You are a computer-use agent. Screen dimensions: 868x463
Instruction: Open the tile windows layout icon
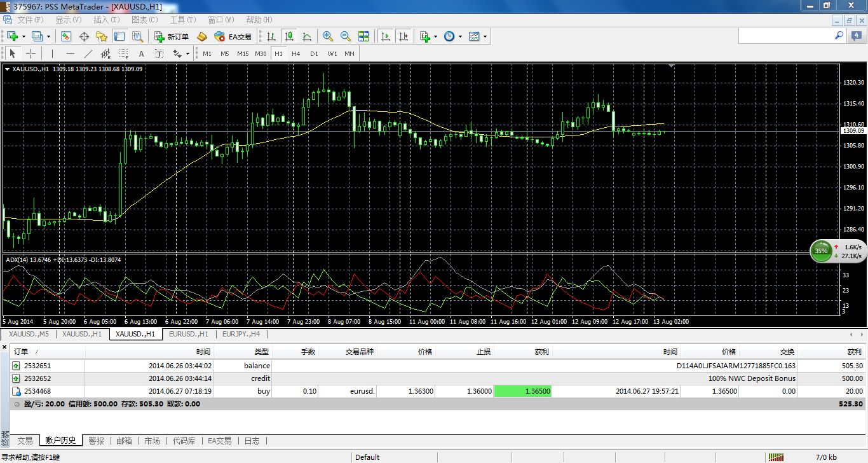(363, 37)
